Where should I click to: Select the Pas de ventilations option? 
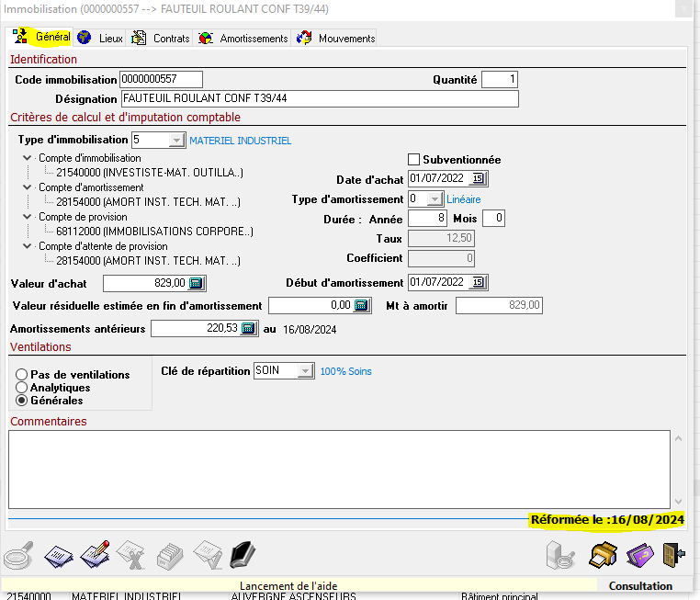(21, 374)
